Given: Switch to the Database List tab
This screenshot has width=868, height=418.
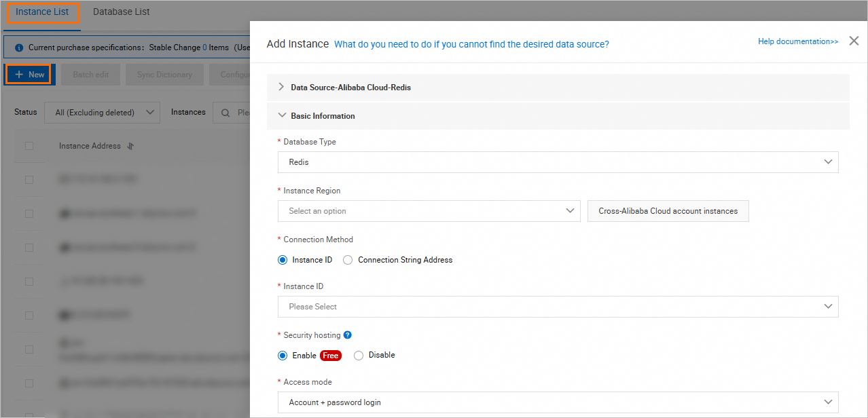Looking at the screenshot, I should tap(121, 12).
